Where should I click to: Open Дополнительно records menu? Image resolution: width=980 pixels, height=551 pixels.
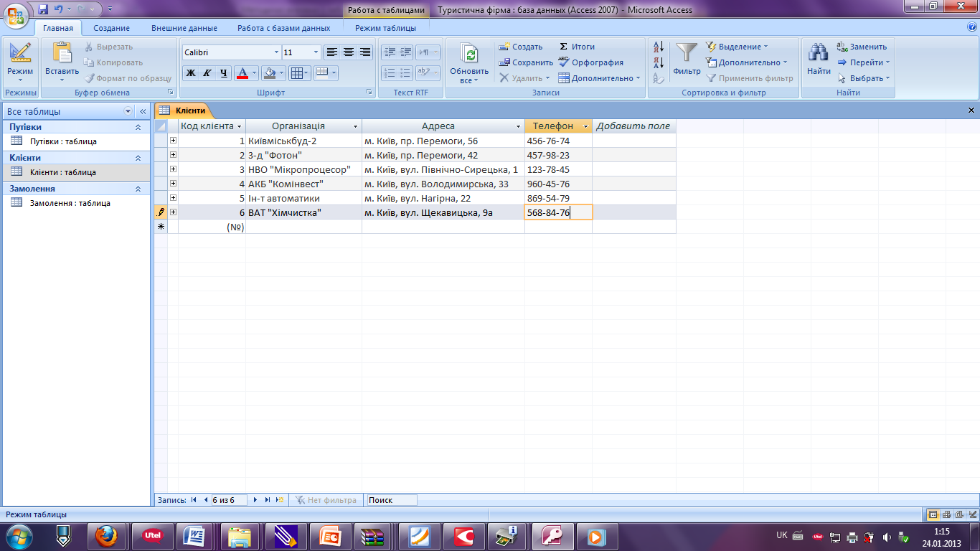click(x=599, y=78)
